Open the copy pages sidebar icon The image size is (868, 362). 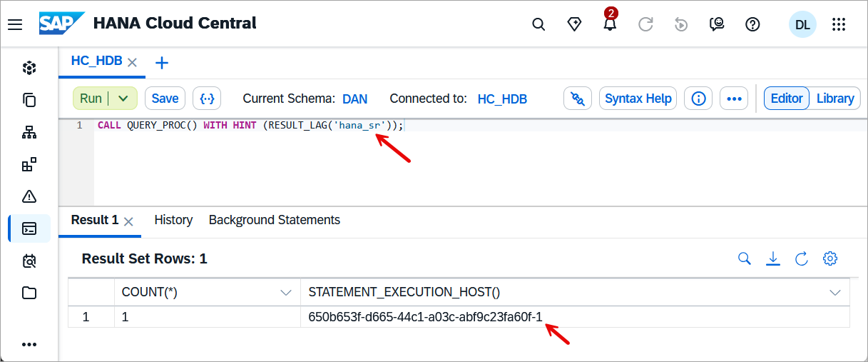pyautogui.click(x=29, y=100)
